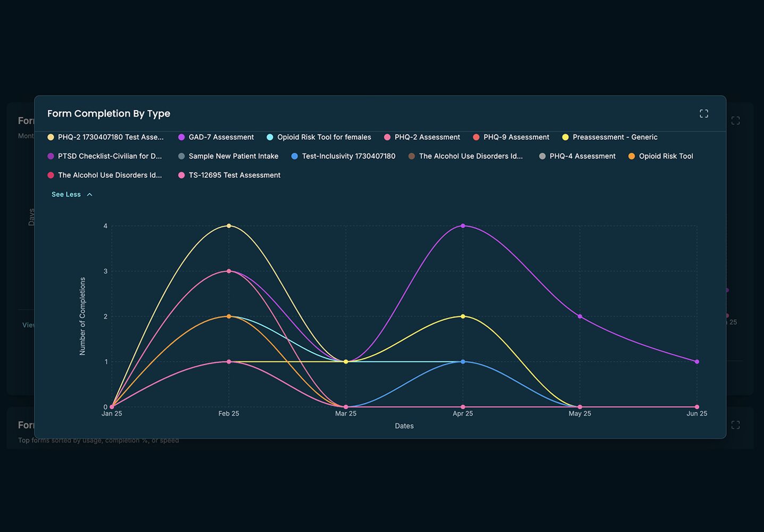Click the orange Opioid Risk Tool legend dot

(632, 156)
